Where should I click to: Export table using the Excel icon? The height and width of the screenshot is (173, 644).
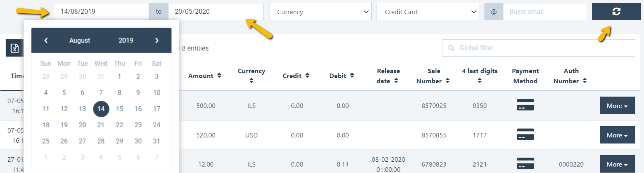(15, 48)
